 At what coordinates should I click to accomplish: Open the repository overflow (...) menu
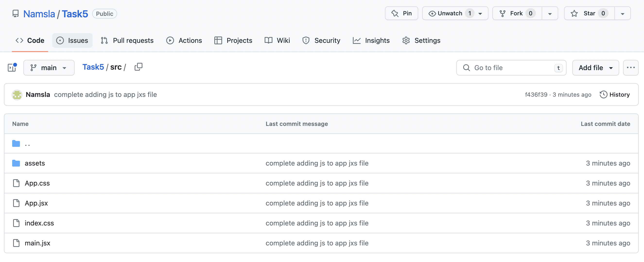click(x=631, y=67)
